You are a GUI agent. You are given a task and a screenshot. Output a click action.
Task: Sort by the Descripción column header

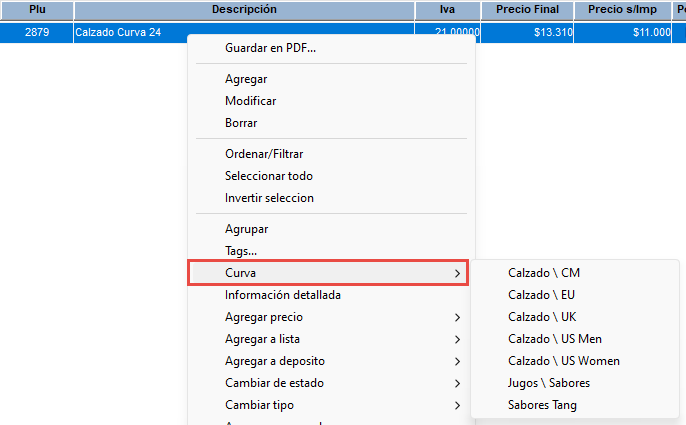(x=244, y=9)
